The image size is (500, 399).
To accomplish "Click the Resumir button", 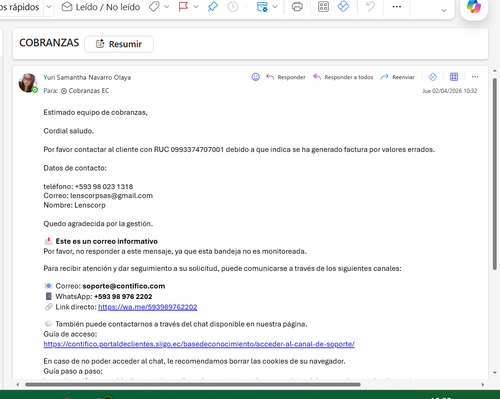I will coord(119,44).
